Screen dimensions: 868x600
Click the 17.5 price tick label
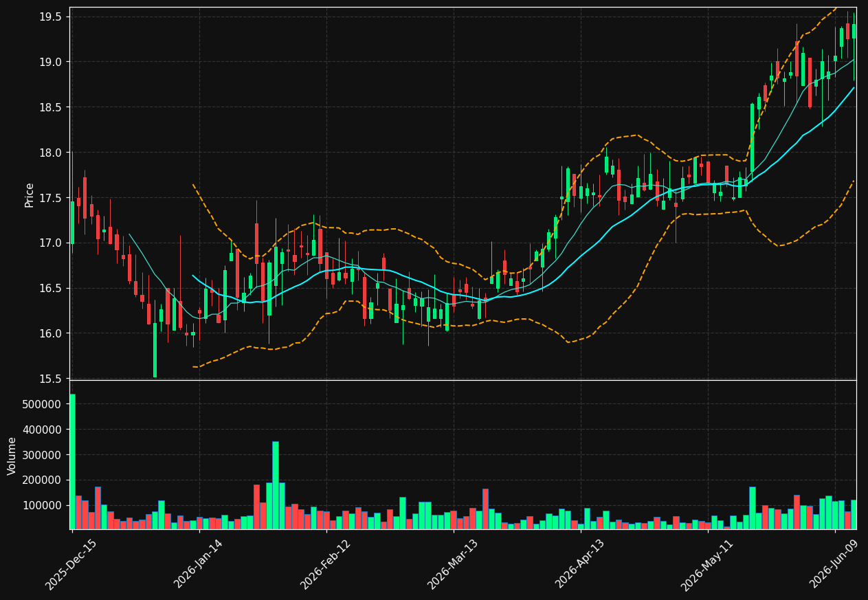tap(52, 198)
